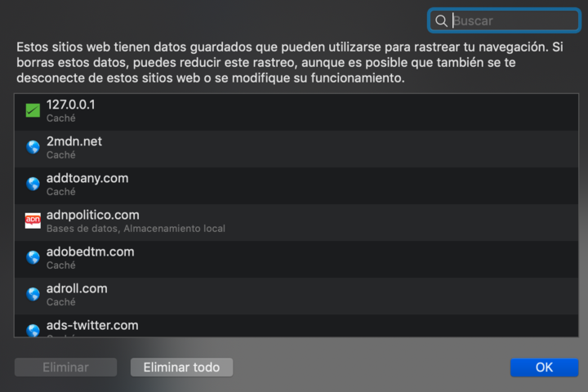This screenshot has width=588, height=392.
Task: Click the globe icon next to adobedtm.com
Action: [x=33, y=258]
